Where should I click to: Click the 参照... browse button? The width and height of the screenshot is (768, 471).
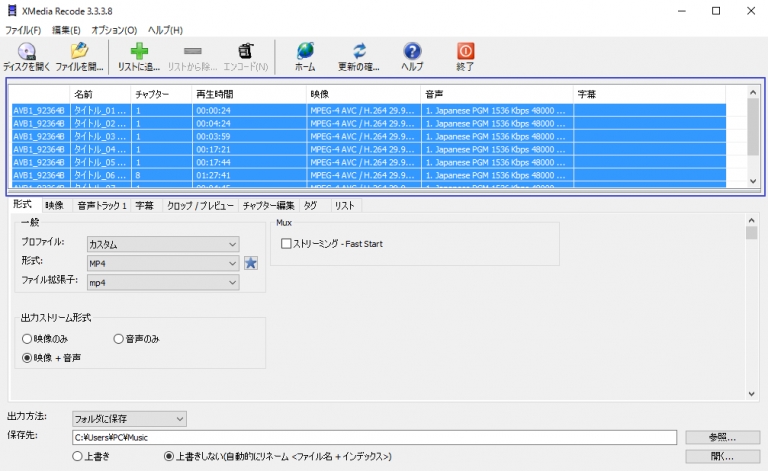722,437
